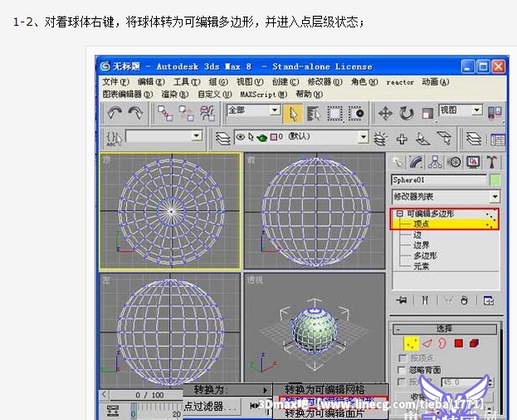Activate the Select and Scale tool
The width and height of the screenshot is (517, 420).
coord(427,114)
